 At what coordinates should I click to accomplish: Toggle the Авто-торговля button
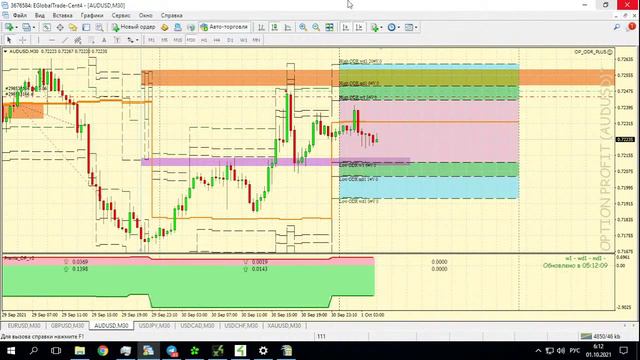point(224,27)
